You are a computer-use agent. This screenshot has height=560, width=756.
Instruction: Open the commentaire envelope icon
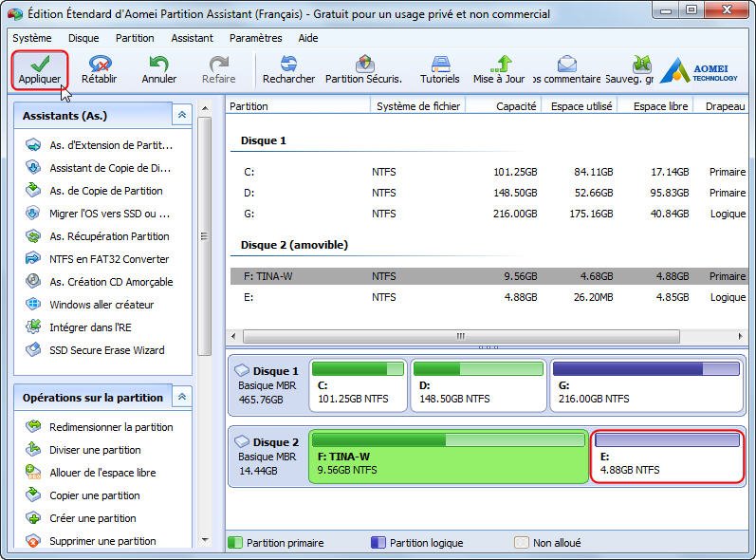point(567,70)
